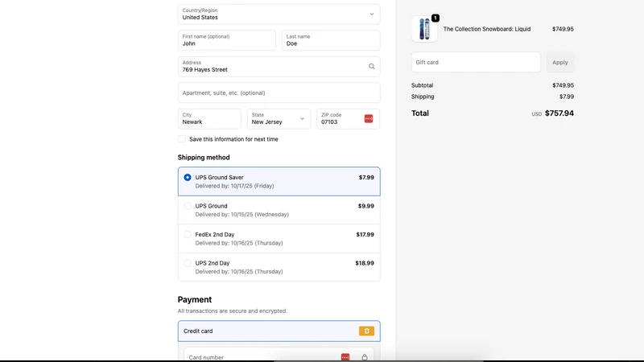Open the State dropdown showing New Jersey
644x362 pixels.
click(x=279, y=118)
